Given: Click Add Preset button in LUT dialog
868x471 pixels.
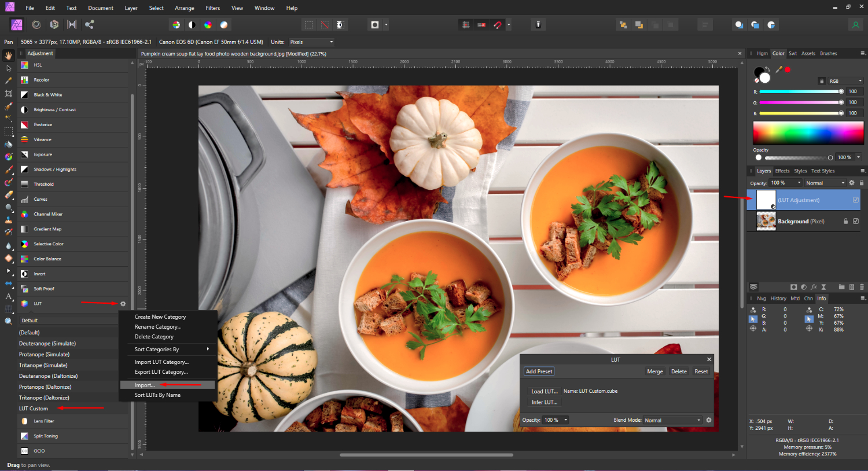Looking at the screenshot, I should pos(539,371).
